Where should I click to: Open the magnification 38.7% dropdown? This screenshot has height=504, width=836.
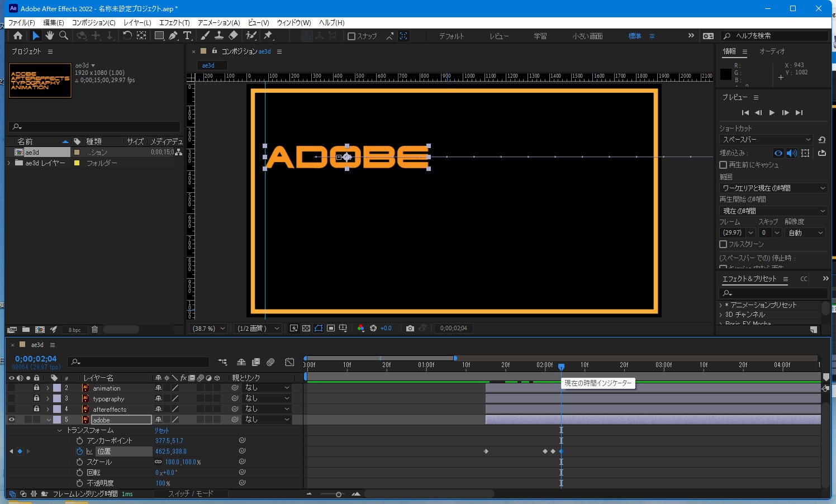[208, 329]
